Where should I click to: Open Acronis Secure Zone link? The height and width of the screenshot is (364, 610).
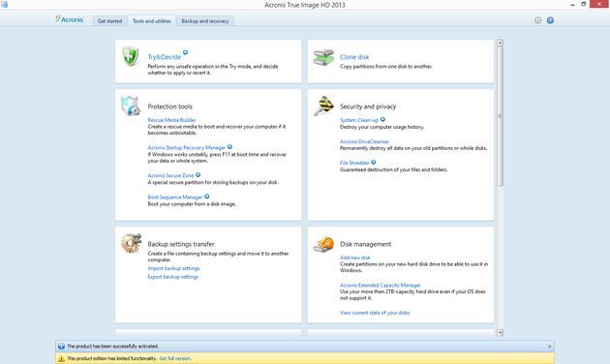click(170, 175)
